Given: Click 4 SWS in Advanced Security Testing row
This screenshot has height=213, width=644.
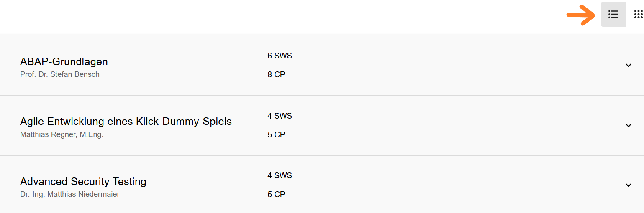Looking at the screenshot, I should pos(280,175).
